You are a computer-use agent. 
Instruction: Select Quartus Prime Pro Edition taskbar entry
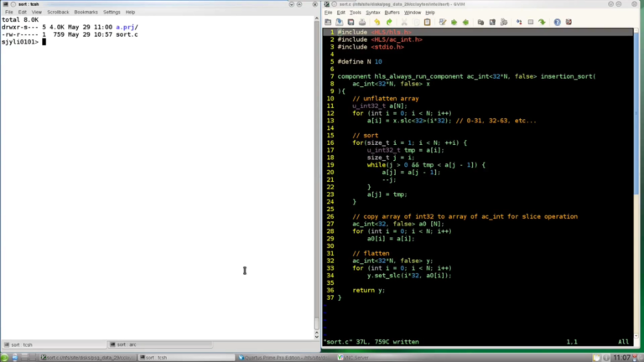284,358
